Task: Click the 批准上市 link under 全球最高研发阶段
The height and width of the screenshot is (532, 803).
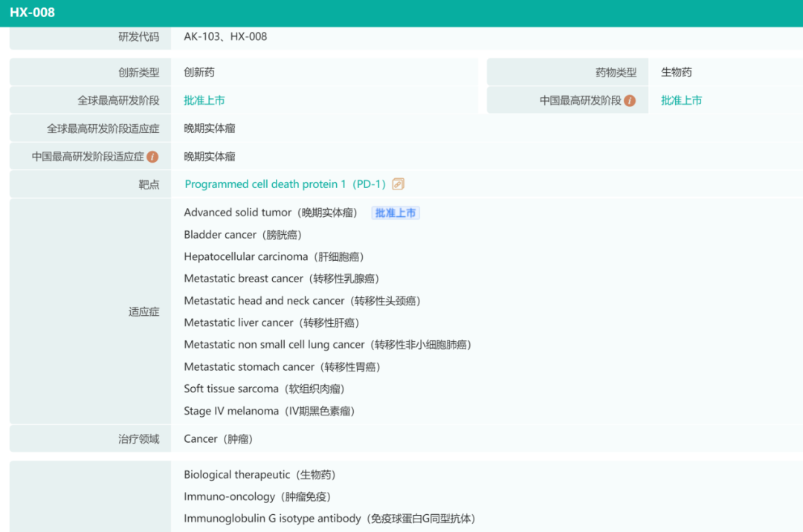Action: [204, 100]
